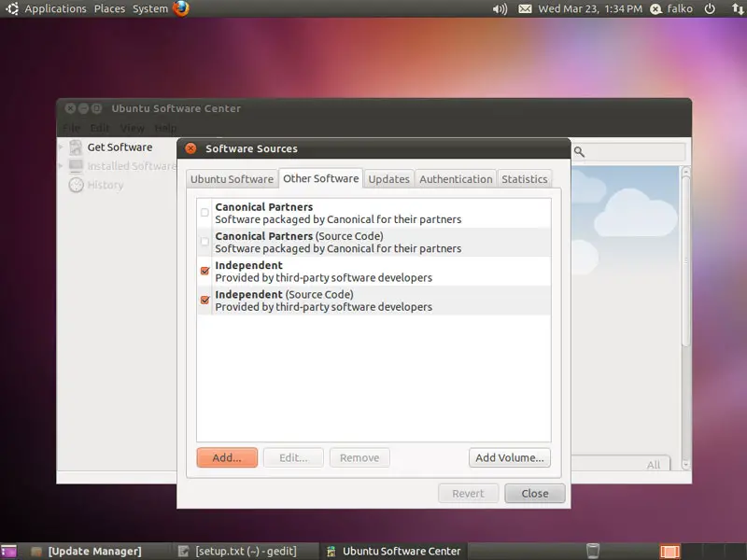Viewport: 747px width, 560px height.
Task: Click the Ubuntu logo in top panel
Action: pyautogui.click(x=12, y=8)
